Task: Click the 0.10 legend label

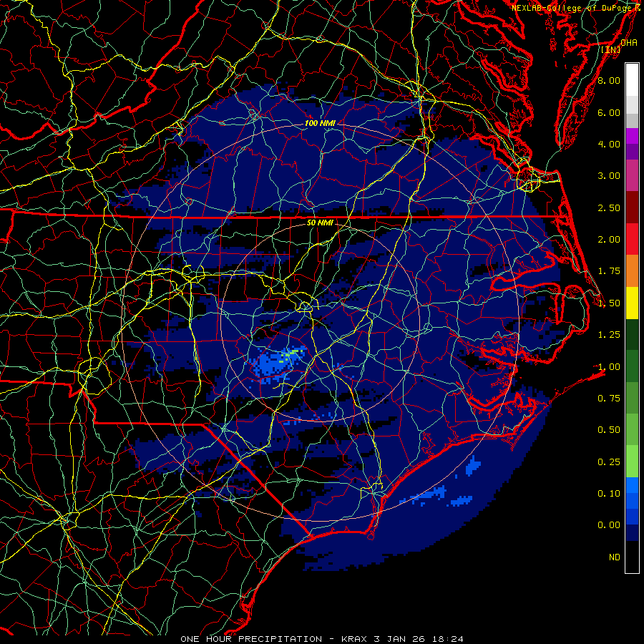Action: click(x=609, y=494)
